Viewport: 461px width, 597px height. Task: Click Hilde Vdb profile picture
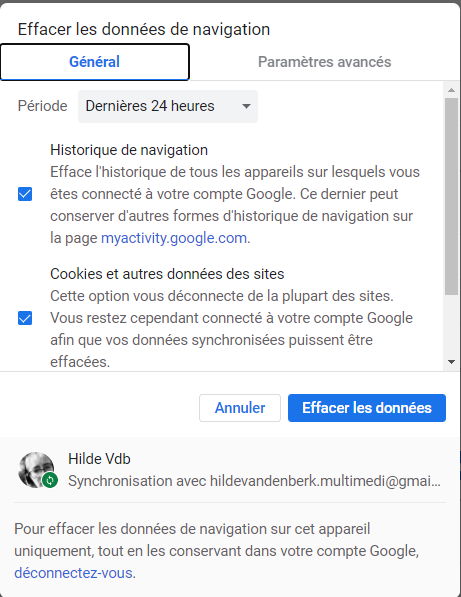[36, 470]
